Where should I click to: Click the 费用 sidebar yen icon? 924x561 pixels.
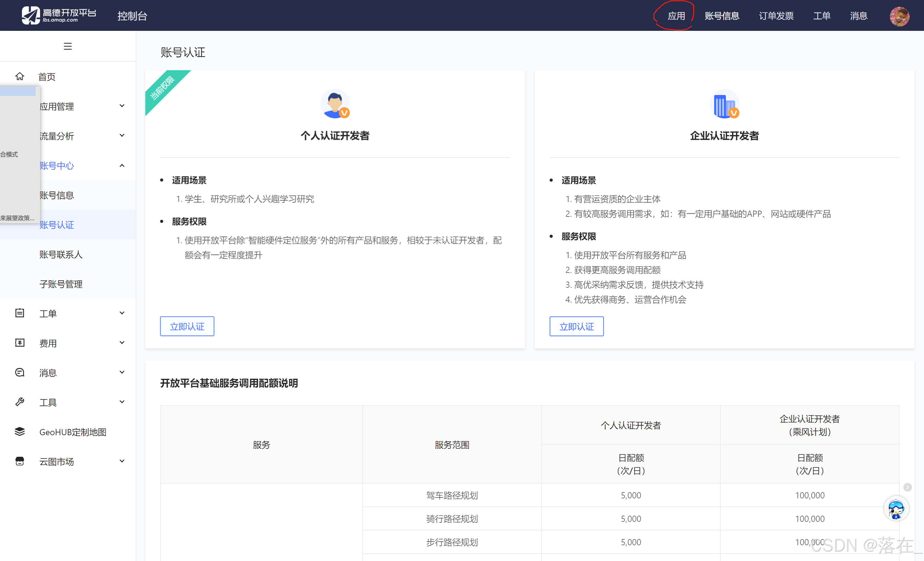[19, 343]
